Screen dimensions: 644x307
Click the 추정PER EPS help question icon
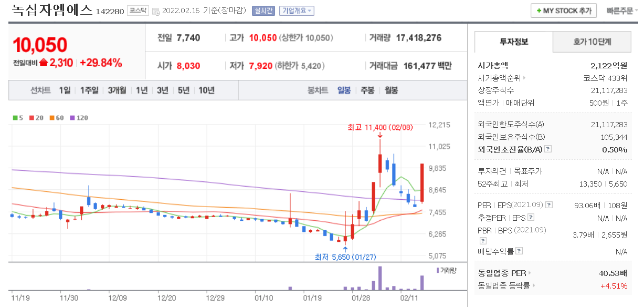click(x=531, y=218)
